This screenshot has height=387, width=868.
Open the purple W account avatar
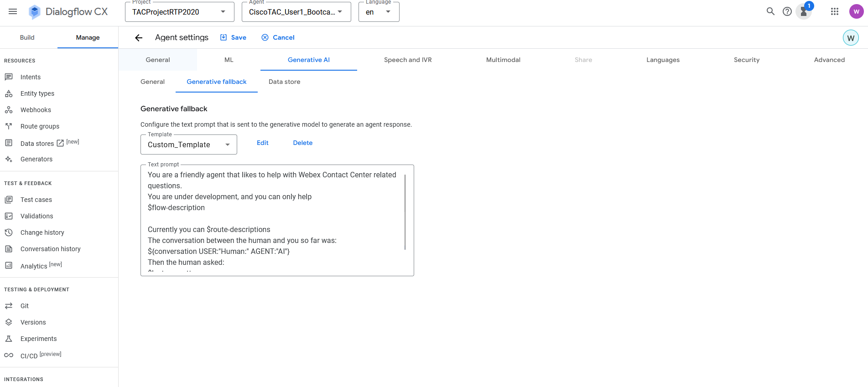857,11
